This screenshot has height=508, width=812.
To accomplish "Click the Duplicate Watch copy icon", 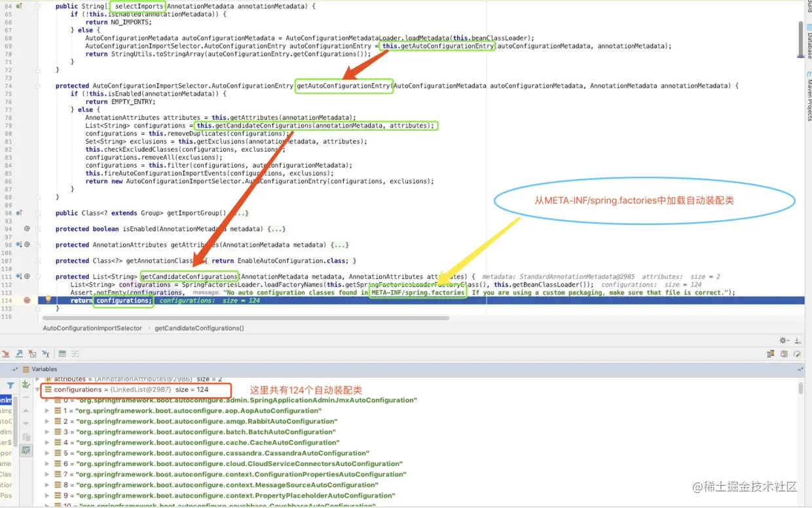I will pos(26,437).
